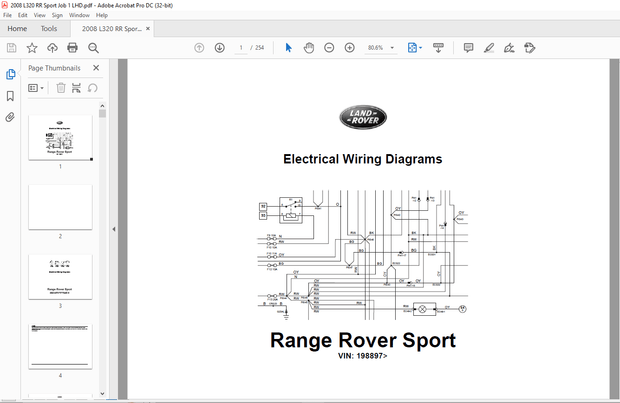Expand the fit page dropdown arrow
Screen dimensions: 620x403
point(420,48)
